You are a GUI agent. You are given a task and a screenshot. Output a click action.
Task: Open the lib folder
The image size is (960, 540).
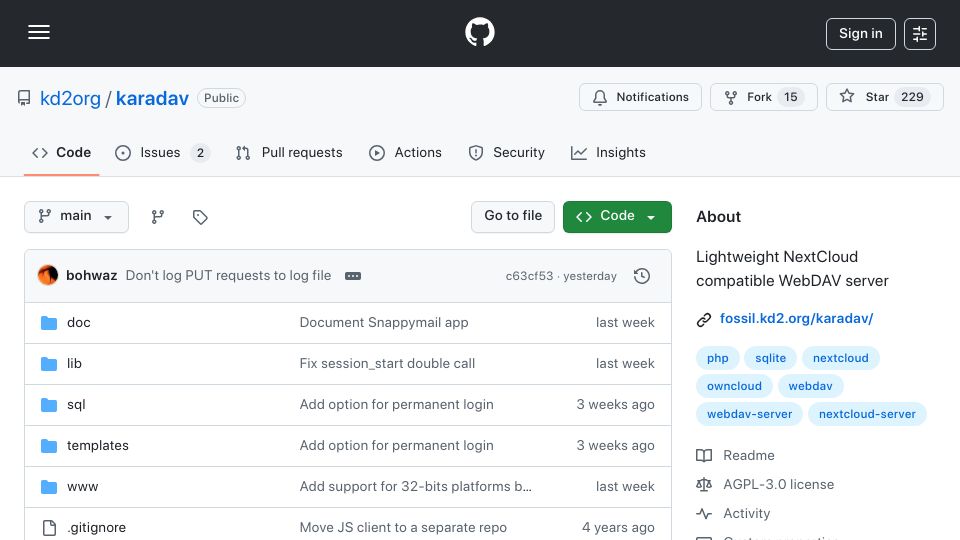74,364
